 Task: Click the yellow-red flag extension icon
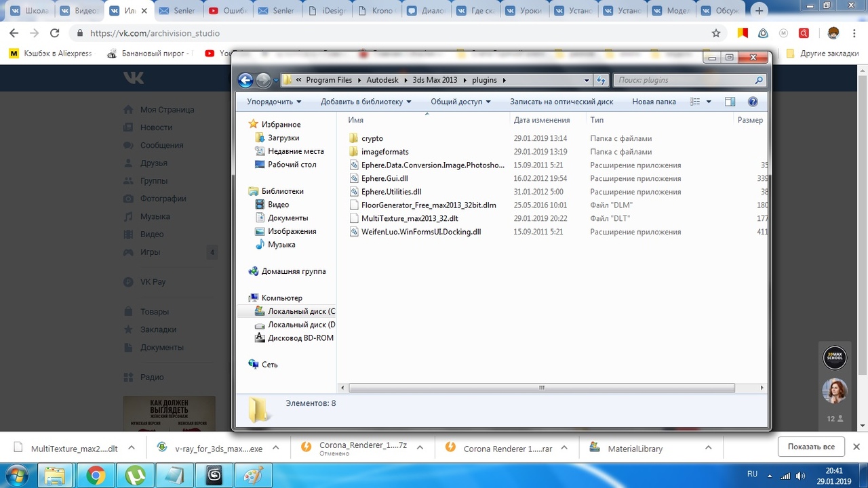click(x=743, y=33)
